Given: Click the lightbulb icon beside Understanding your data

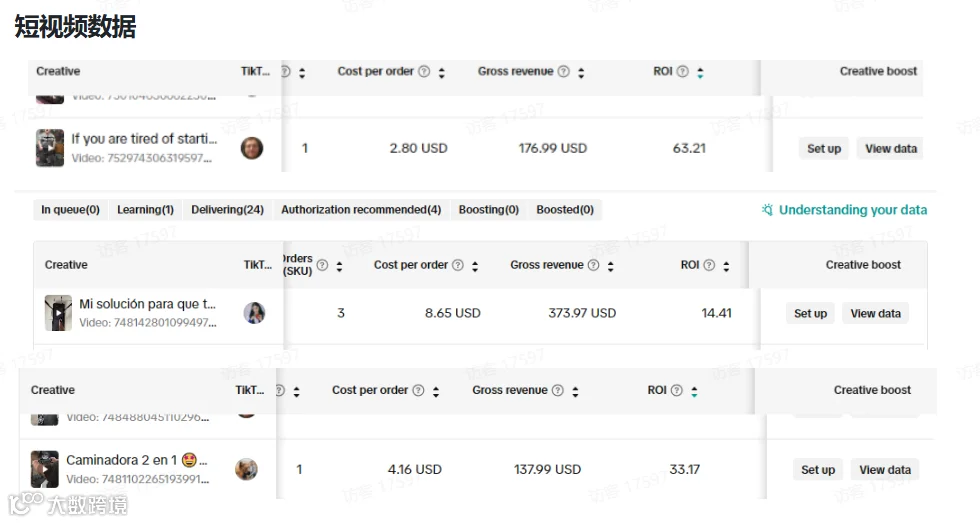Looking at the screenshot, I should pyautogui.click(x=767, y=210).
